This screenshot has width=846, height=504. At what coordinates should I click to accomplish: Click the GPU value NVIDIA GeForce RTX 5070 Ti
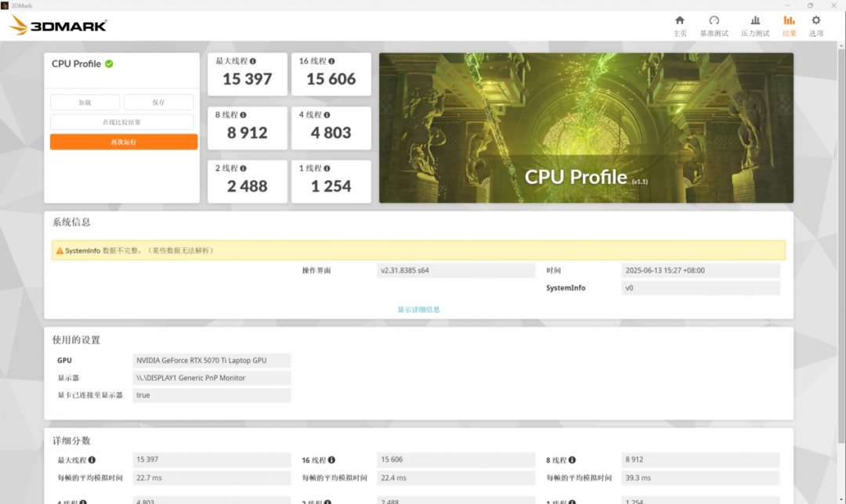pyautogui.click(x=211, y=361)
